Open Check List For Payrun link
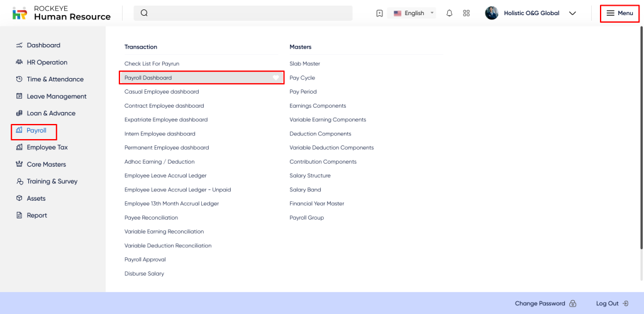This screenshot has width=644, height=314. tap(152, 64)
